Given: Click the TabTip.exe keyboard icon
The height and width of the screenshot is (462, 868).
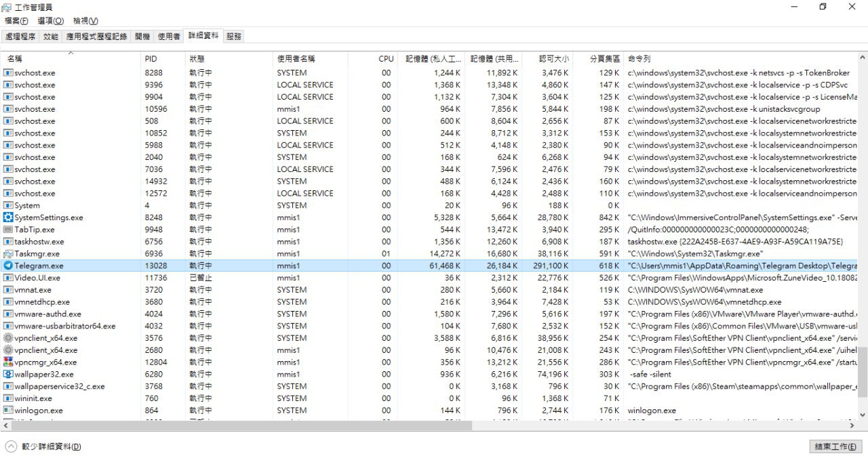Looking at the screenshot, I should (8, 230).
